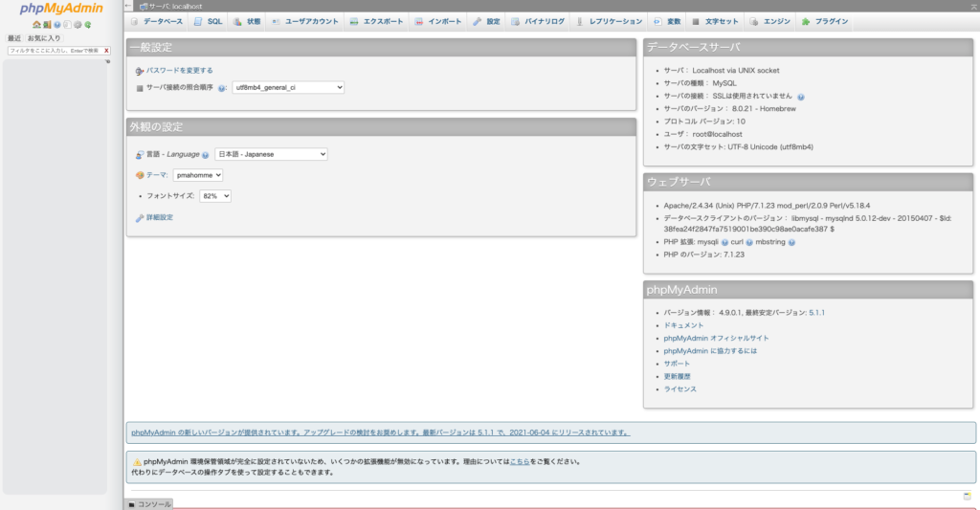Click help icon next to SSL not used
Image resolution: width=980 pixels, height=510 pixels.
(x=801, y=97)
